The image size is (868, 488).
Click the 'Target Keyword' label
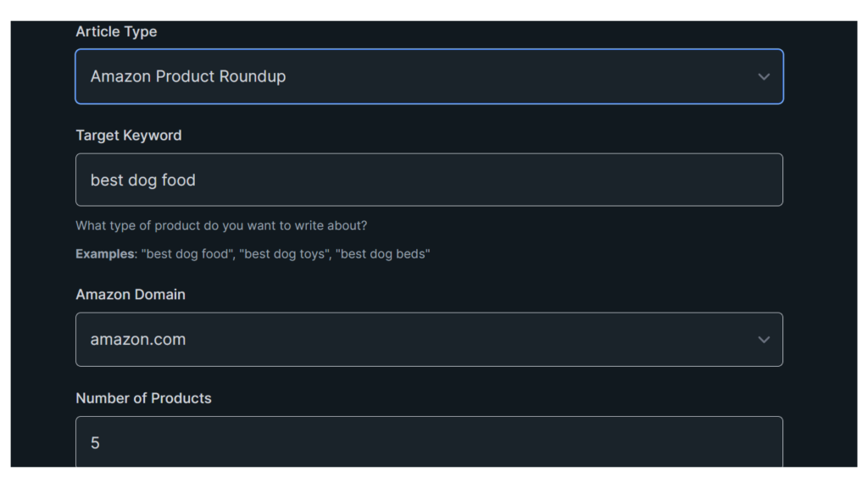point(128,136)
